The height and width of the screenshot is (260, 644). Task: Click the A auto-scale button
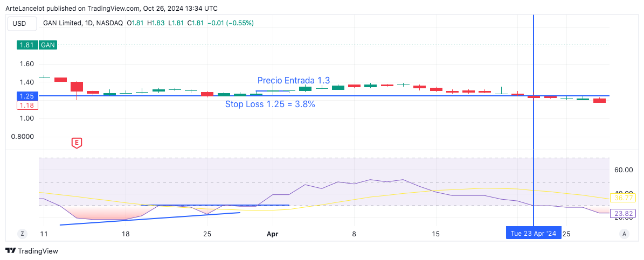(624, 234)
